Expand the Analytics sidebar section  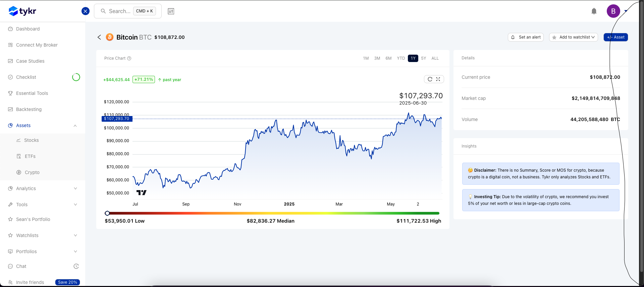point(75,188)
